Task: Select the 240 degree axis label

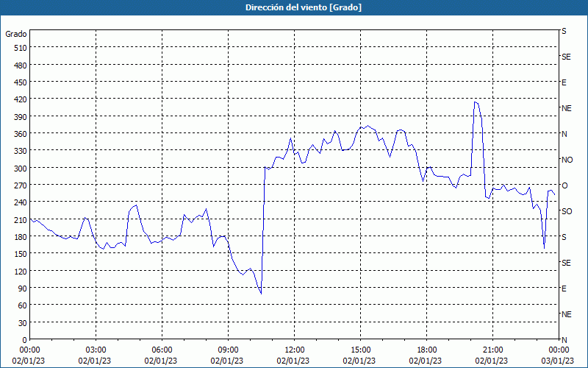Action: pyautogui.click(x=21, y=203)
